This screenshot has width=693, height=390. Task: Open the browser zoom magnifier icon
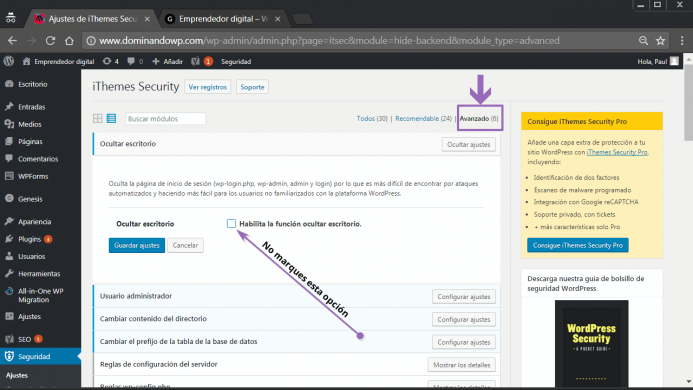pyautogui.click(x=643, y=41)
